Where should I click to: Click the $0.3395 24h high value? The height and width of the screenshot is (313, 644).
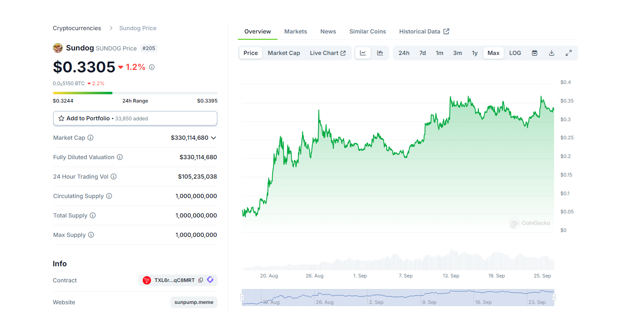(x=207, y=101)
